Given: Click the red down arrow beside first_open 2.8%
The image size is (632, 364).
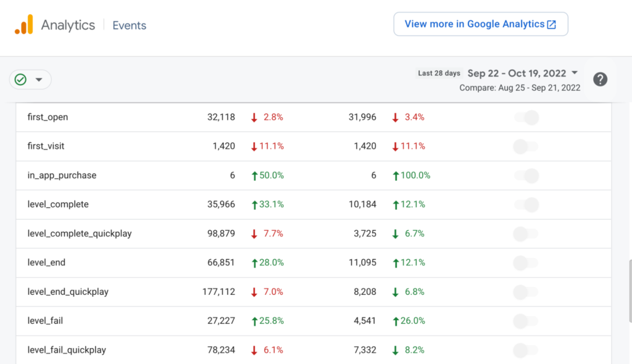Looking at the screenshot, I should (254, 117).
